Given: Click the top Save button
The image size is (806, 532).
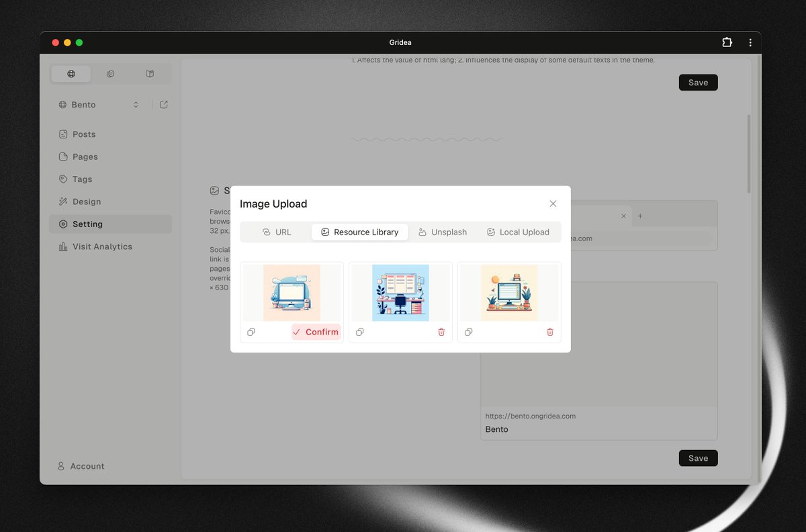Looking at the screenshot, I should click(698, 83).
